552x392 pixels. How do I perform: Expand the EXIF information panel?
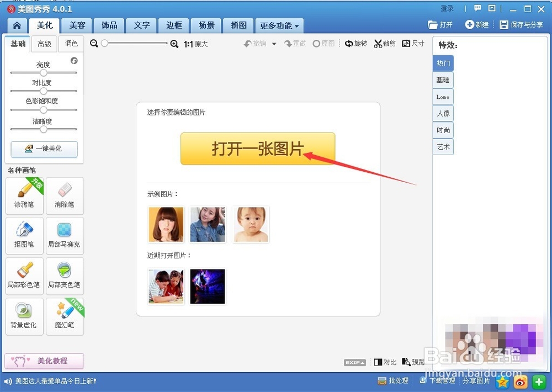[x=355, y=362]
